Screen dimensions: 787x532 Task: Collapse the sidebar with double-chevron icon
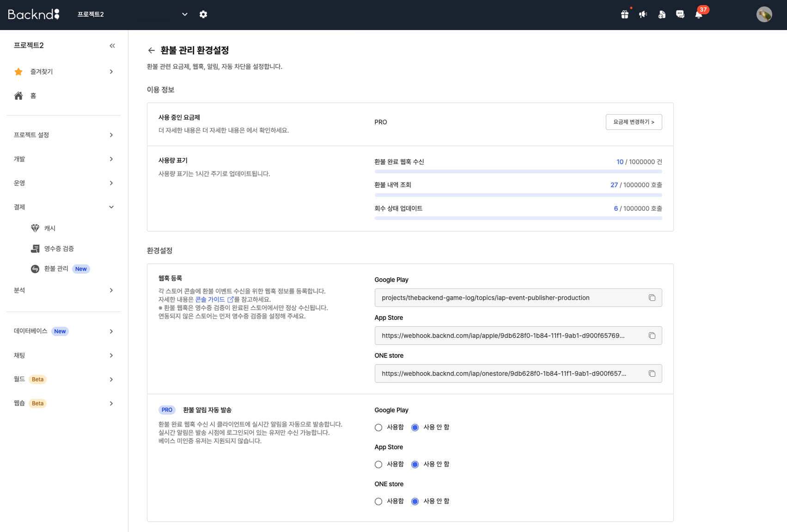112,46
